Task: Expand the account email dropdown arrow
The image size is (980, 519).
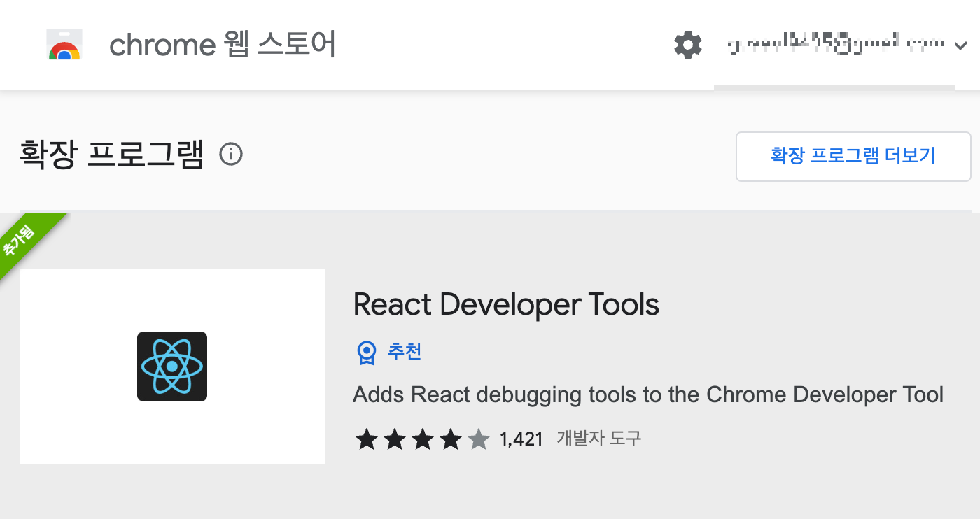Action: click(960, 45)
